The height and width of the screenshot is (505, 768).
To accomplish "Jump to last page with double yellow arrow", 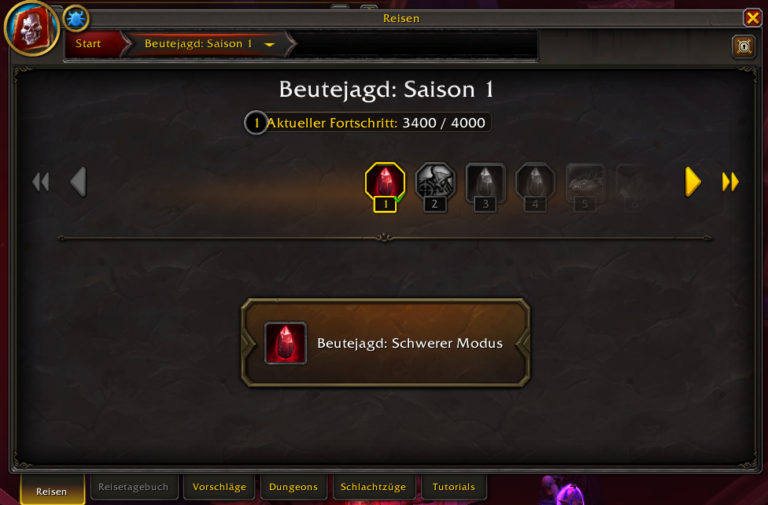I will point(730,182).
